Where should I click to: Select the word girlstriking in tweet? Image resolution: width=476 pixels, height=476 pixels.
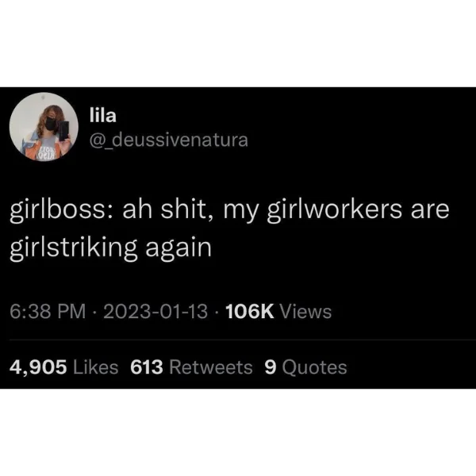click(74, 248)
